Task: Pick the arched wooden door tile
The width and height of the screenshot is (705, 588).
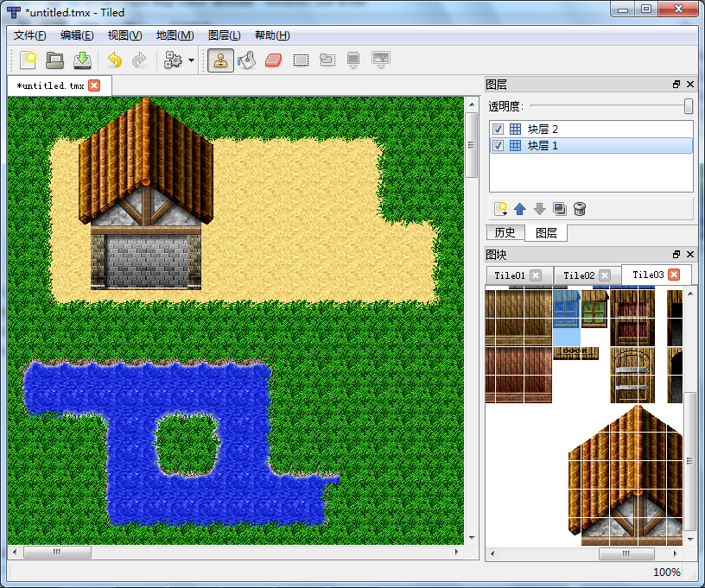Action: click(x=632, y=375)
